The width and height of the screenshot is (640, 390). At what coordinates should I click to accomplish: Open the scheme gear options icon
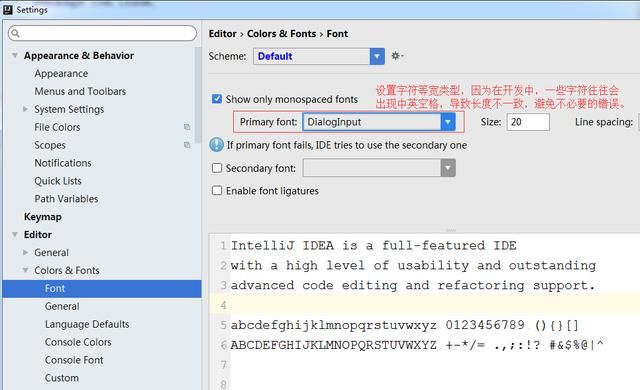coord(397,55)
